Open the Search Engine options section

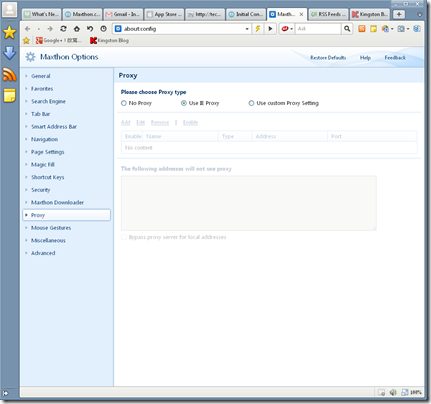48,102
